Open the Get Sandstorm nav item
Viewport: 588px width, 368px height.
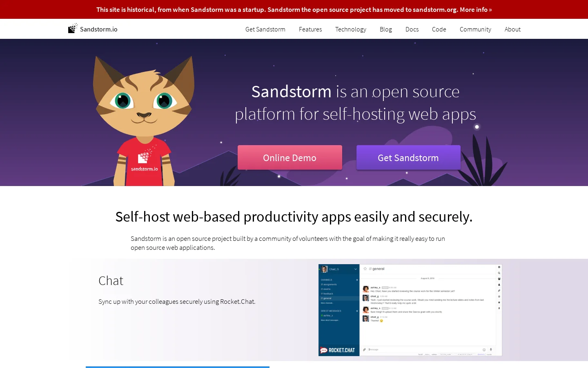coord(265,29)
